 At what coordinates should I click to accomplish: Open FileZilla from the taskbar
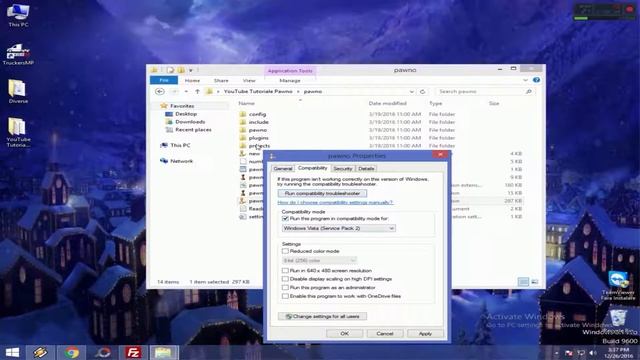tap(133, 352)
